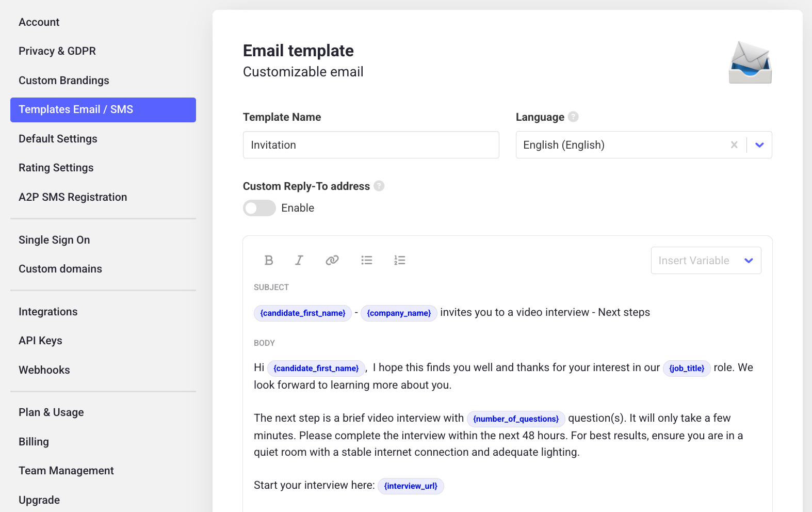Viewport: 812px width, 512px height.
Task: Clear the English language selection
Action: [734, 145]
